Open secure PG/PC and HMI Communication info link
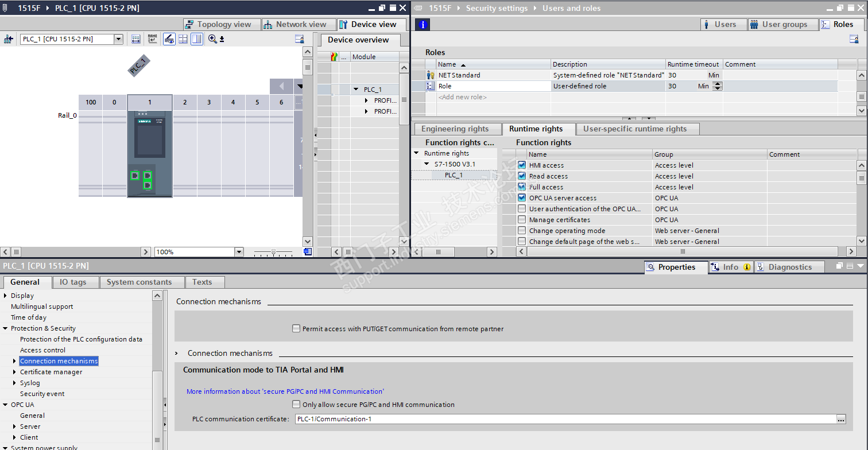 [285, 391]
